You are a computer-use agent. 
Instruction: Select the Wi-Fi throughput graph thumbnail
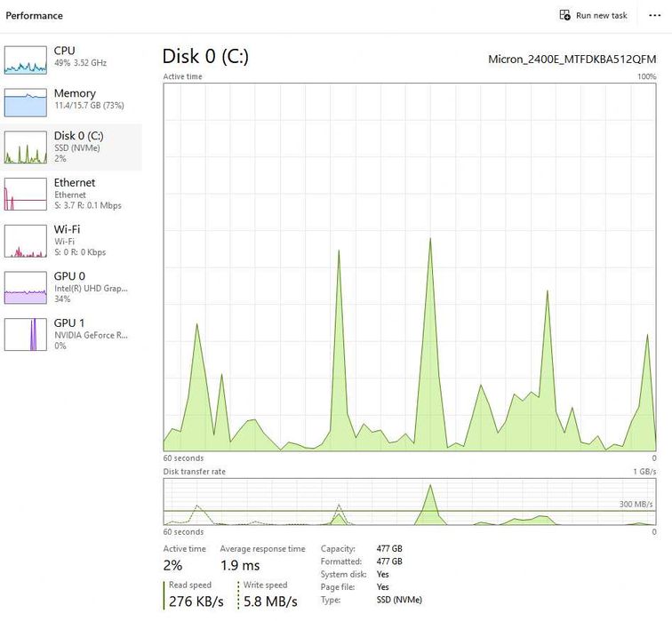click(25, 241)
